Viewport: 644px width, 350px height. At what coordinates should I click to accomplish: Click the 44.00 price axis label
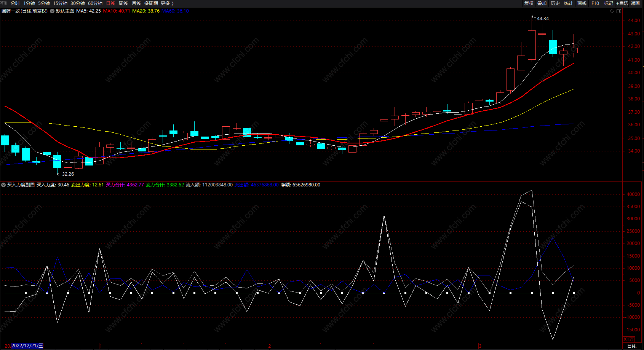tap(634, 21)
